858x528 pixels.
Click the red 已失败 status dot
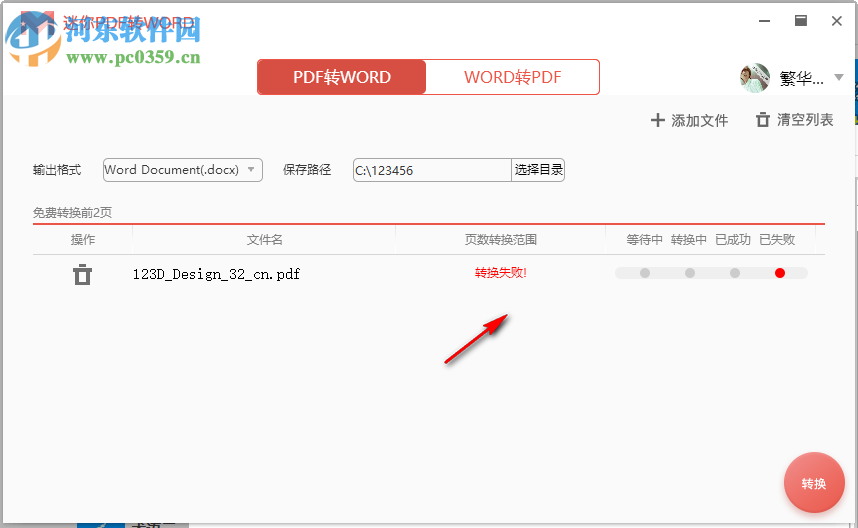(780, 273)
